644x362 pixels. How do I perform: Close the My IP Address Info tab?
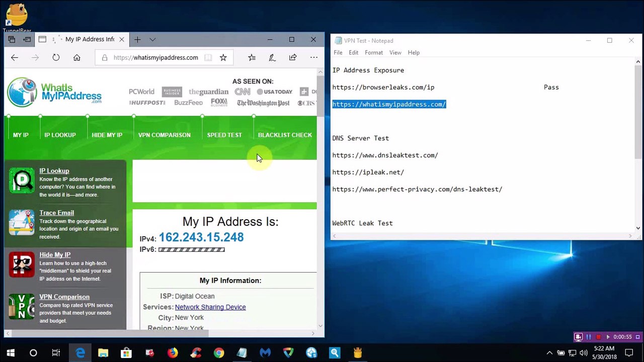[x=122, y=40]
